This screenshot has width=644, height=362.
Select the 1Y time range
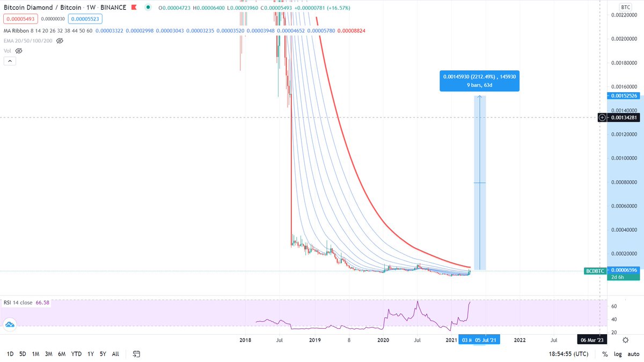(x=91, y=354)
